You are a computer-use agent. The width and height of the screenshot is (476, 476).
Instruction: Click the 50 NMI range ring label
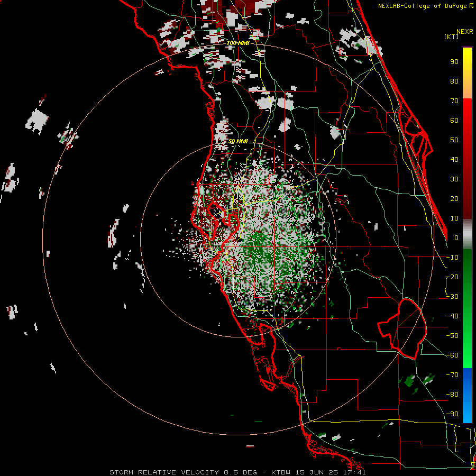(238, 141)
